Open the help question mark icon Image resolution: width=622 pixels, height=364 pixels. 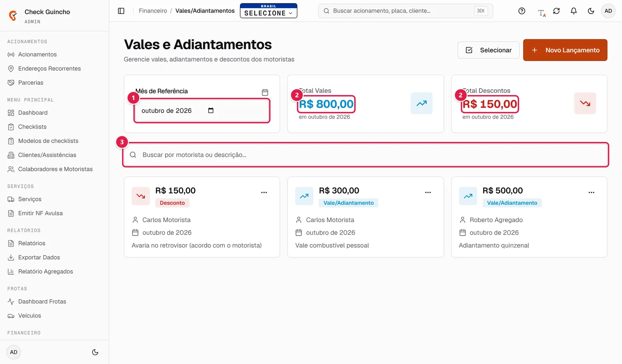522,11
